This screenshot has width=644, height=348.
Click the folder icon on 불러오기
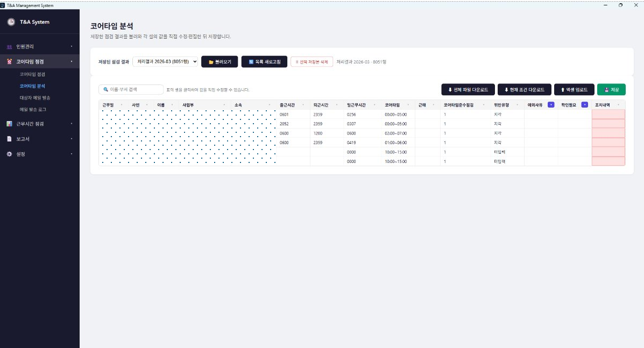[211, 62]
